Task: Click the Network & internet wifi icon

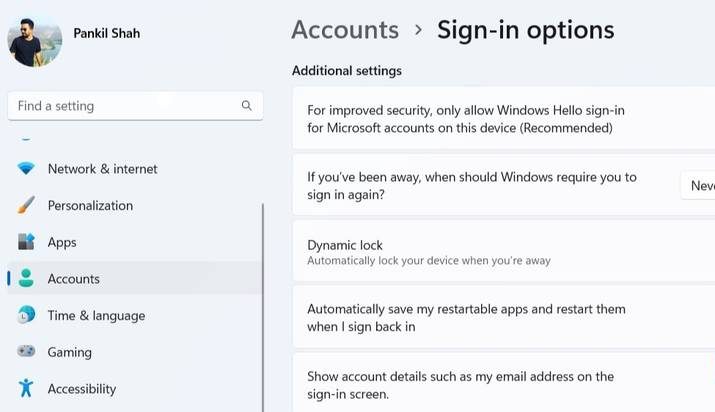Action: 26,169
